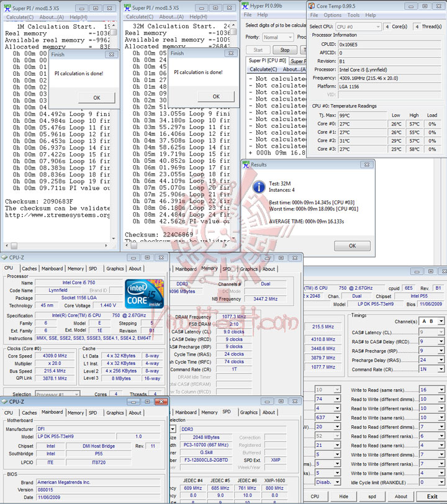
Task: Click the Hide button in the timing tool
Action: tap(343, 497)
